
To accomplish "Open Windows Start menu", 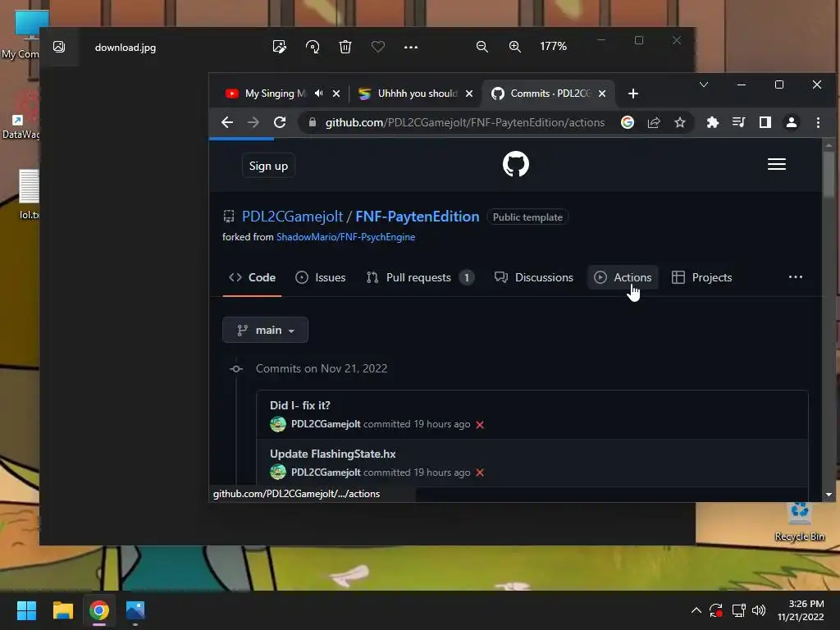I will pyautogui.click(x=26, y=610).
